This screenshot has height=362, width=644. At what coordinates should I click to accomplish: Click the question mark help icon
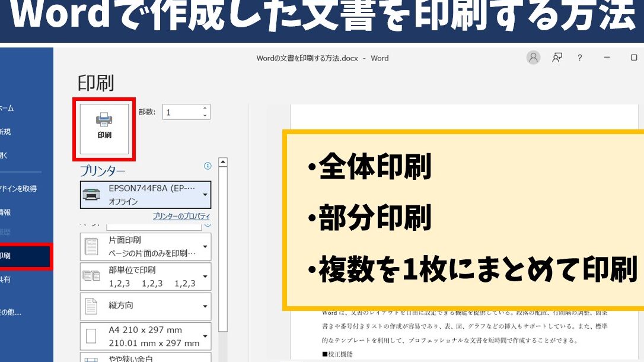pos(579,58)
